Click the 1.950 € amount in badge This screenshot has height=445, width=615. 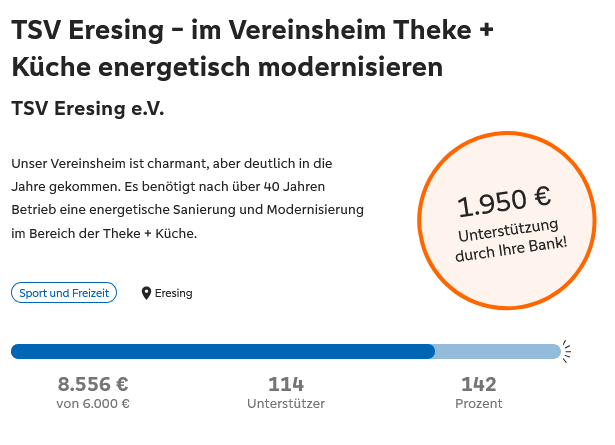click(504, 203)
